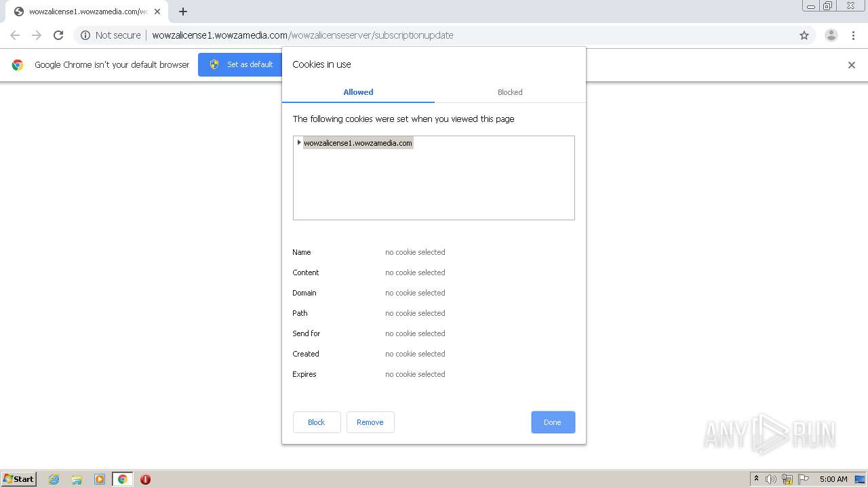Open the Chrome profile avatar menu

pos(831,35)
